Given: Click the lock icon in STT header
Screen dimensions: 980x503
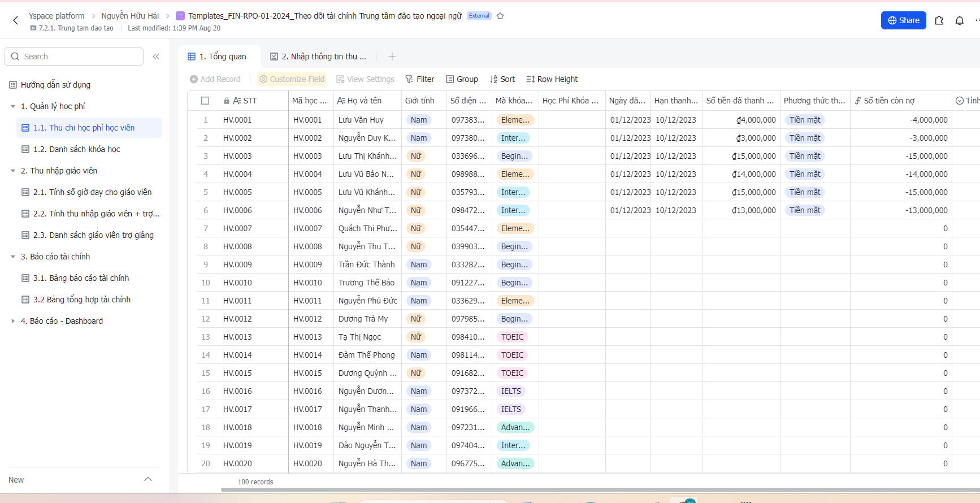Looking at the screenshot, I should 227,101.
